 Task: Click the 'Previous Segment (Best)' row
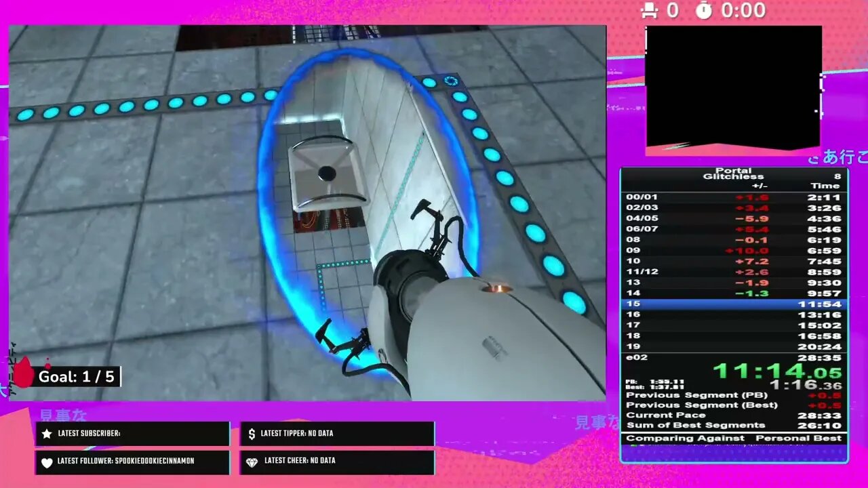tap(734, 405)
